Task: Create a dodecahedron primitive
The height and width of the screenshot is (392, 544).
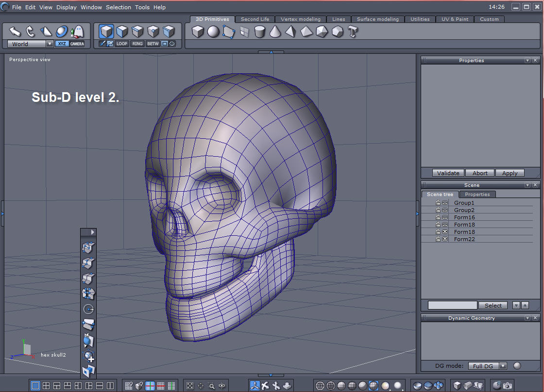Action: click(x=337, y=32)
